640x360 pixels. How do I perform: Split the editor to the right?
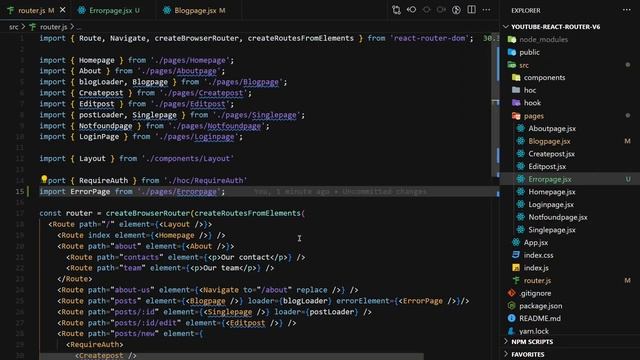pos(471,10)
